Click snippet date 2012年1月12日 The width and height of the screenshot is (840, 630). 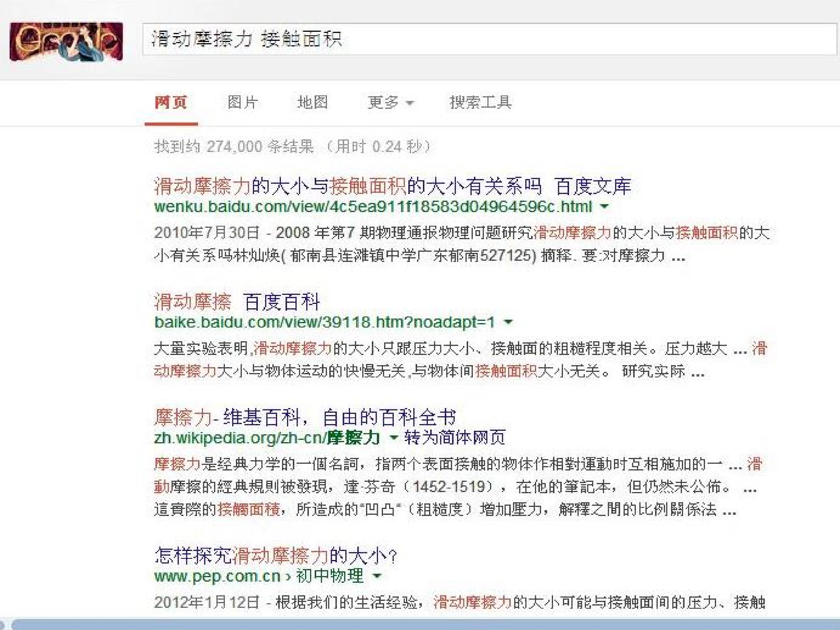point(207,602)
